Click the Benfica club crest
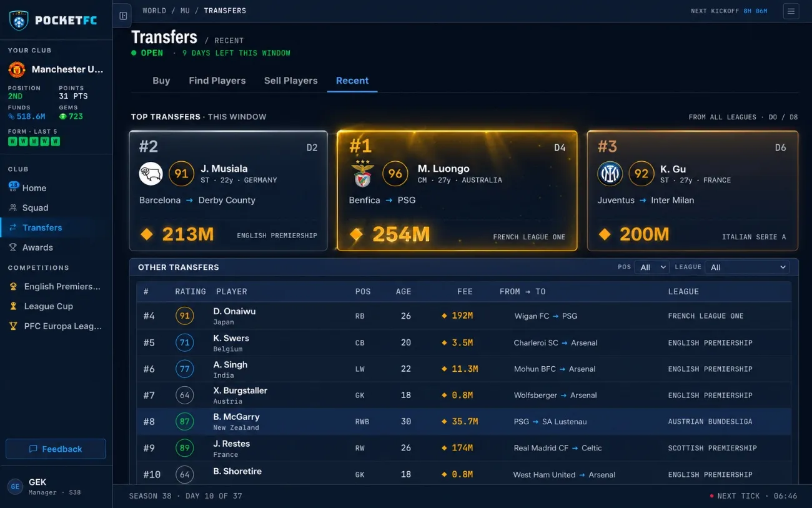Screen dimensions: 812x508 pyautogui.click(x=362, y=174)
